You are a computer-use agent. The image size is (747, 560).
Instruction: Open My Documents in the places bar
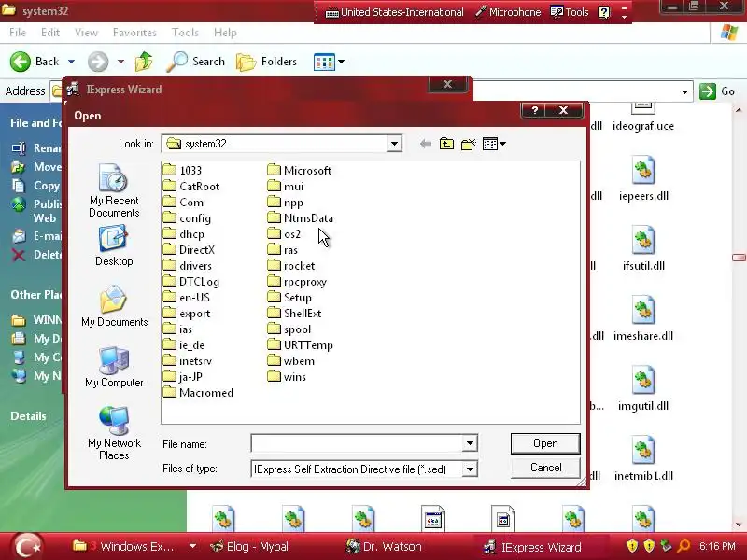(x=114, y=307)
